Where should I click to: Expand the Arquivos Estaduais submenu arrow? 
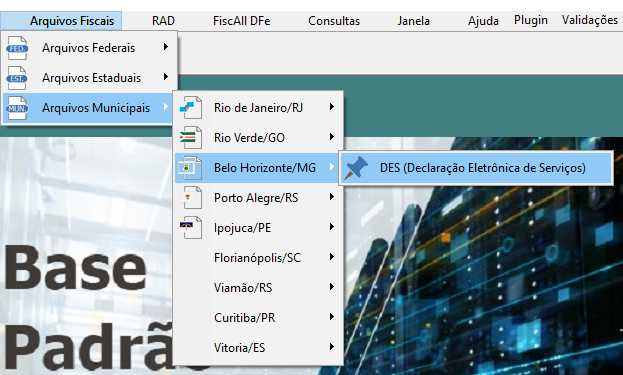point(166,77)
